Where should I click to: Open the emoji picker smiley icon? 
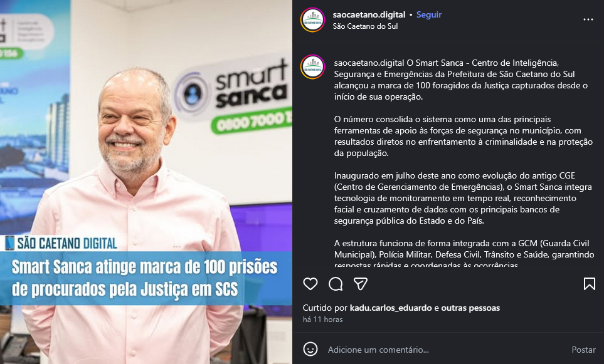pos(310,350)
